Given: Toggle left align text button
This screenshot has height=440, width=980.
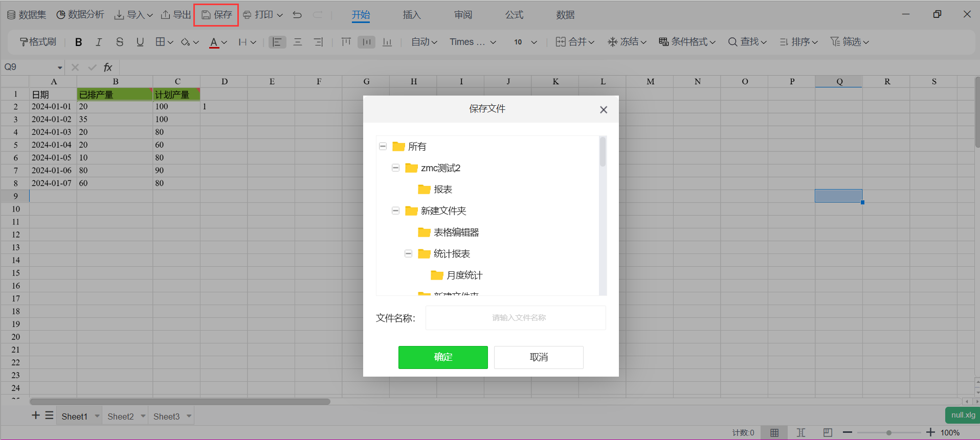Looking at the screenshot, I should [277, 42].
